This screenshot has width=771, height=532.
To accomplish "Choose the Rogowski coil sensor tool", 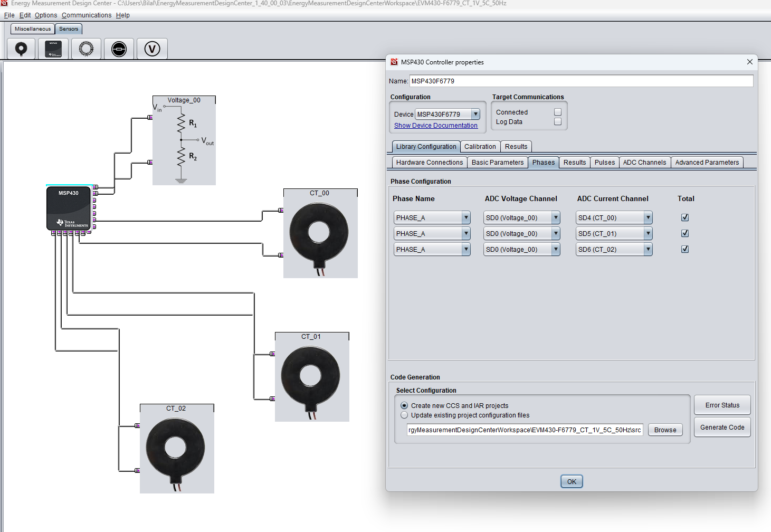I will [86, 49].
